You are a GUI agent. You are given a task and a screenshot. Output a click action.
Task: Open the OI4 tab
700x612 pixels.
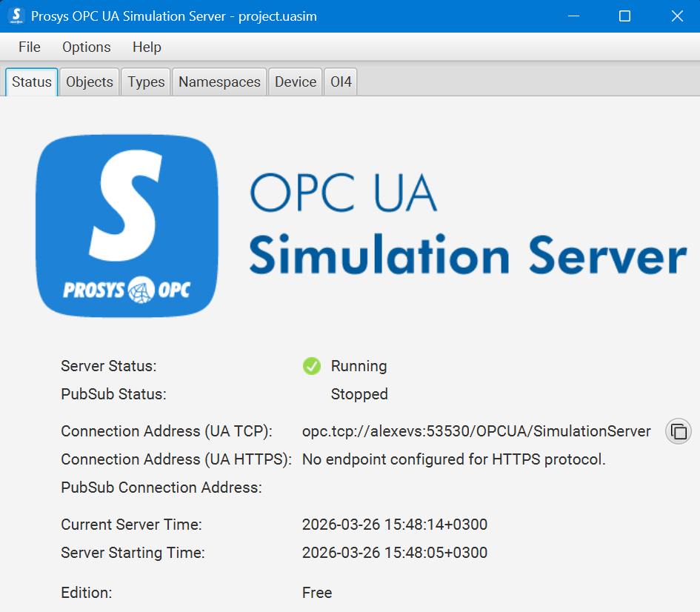341,82
